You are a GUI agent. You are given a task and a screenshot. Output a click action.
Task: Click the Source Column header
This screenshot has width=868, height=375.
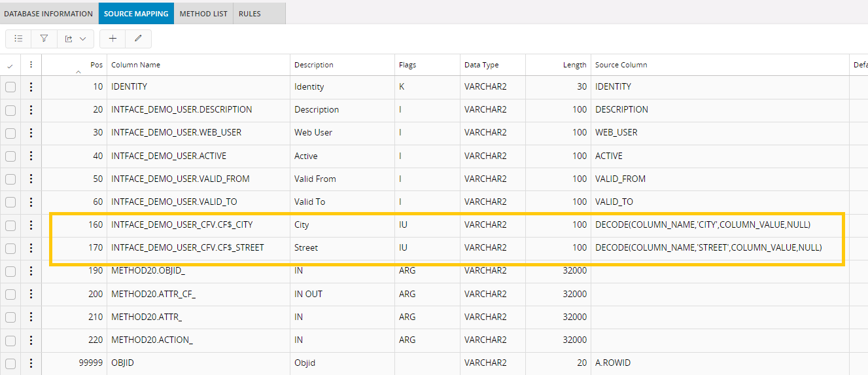pyautogui.click(x=621, y=65)
